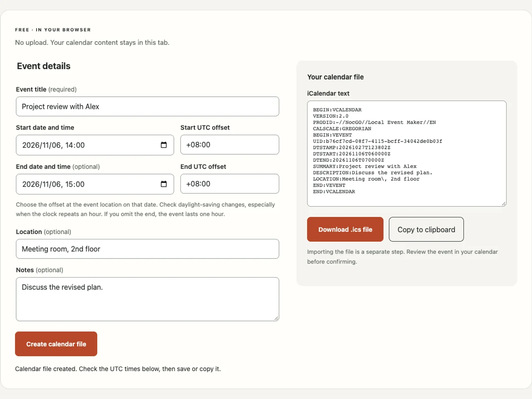532x399 pixels.
Task: Click the 'iCalendar text' label
Action: point(328,94)
